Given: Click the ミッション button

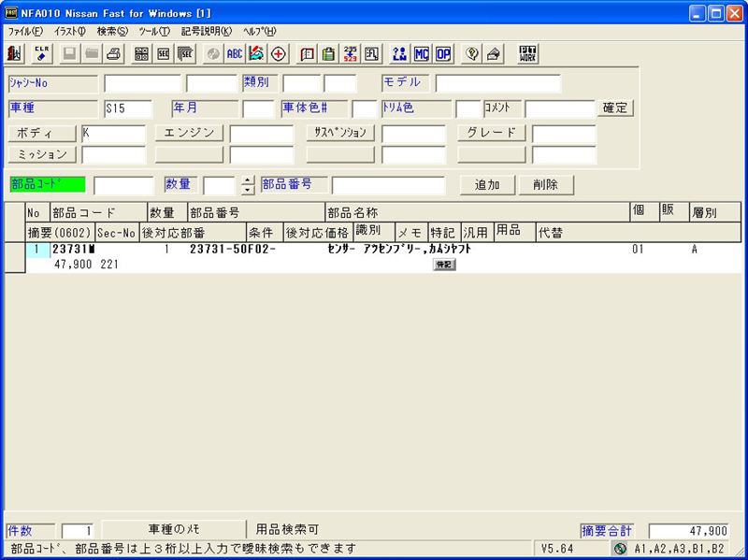Looking at the screenshot, I should [42, 154].
